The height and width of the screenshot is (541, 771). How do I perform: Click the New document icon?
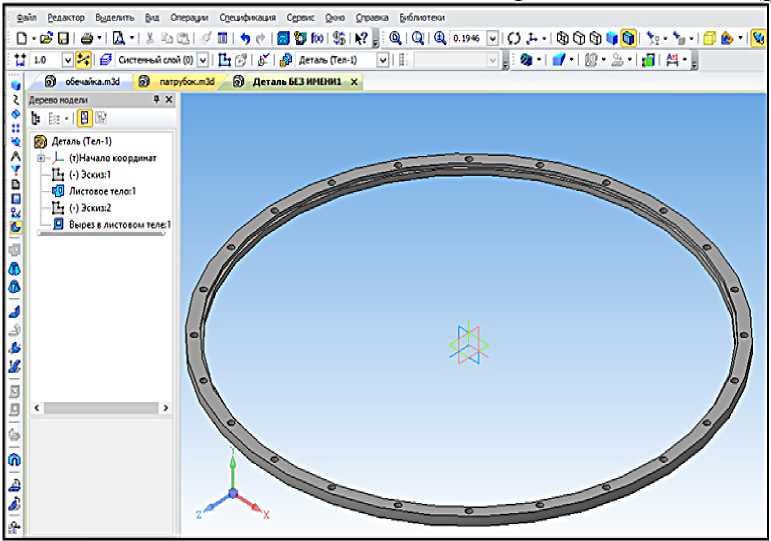pyautogui.click(x=21, y=38)
